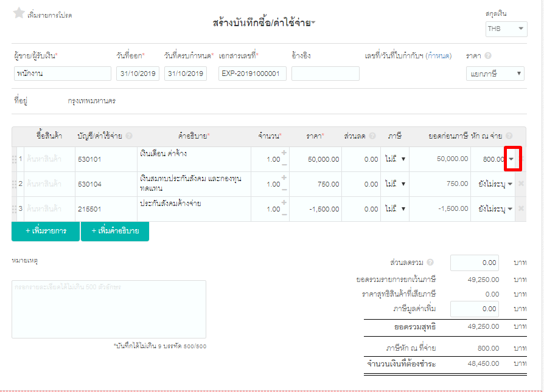The image size is (544, 392).
Task: Delete the ประกันสังคมล้างจ่าย row via its X icon
Action: click(521, 208)
